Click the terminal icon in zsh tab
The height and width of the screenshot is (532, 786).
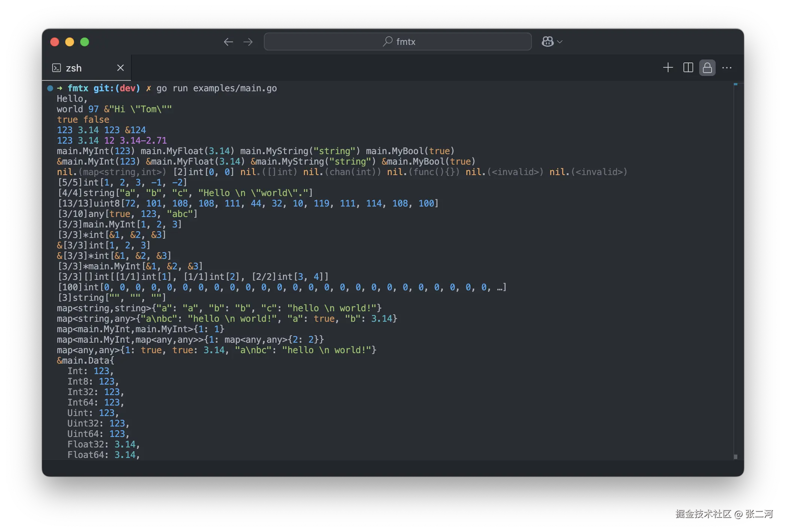pyautogui.click(x=57, y=68)
